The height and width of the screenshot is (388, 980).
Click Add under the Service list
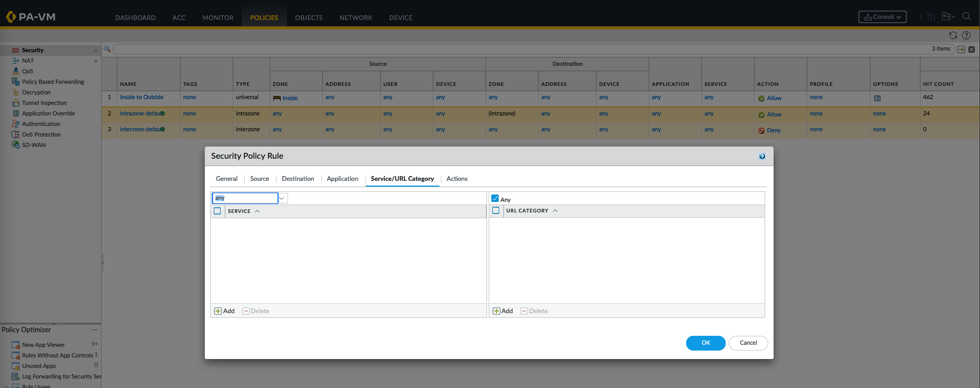click(224, 311)
